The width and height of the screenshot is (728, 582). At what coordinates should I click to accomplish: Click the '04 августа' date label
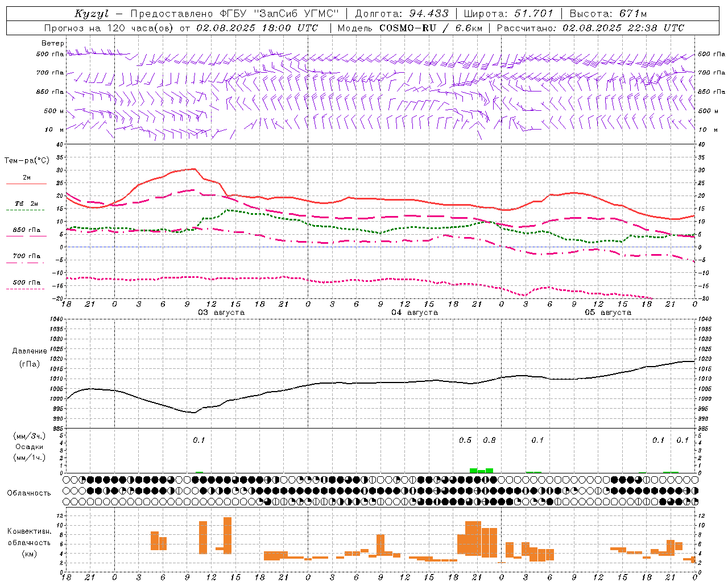(415, 313)
